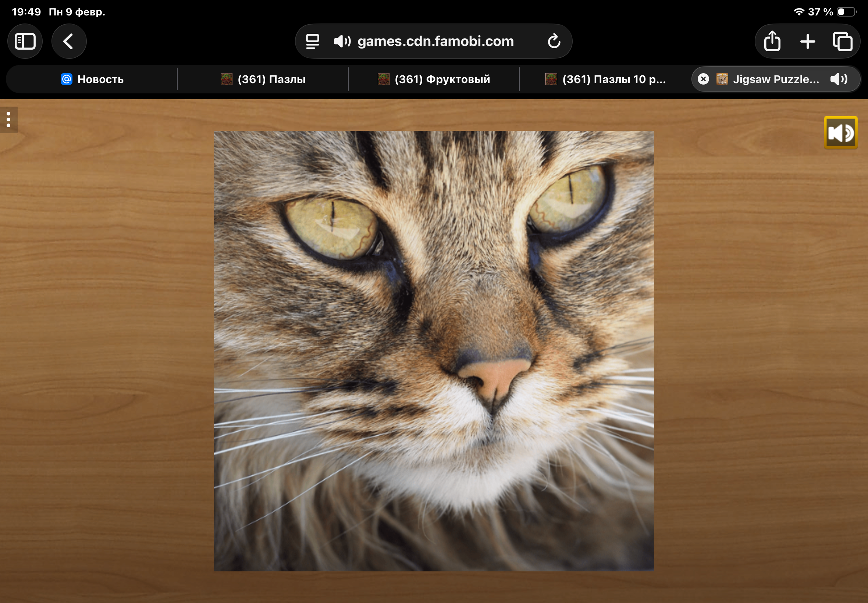This screenshot has height=603, width=868.
Task: Tap the Wi-Fi status icon
Action: tap(798, 12)
